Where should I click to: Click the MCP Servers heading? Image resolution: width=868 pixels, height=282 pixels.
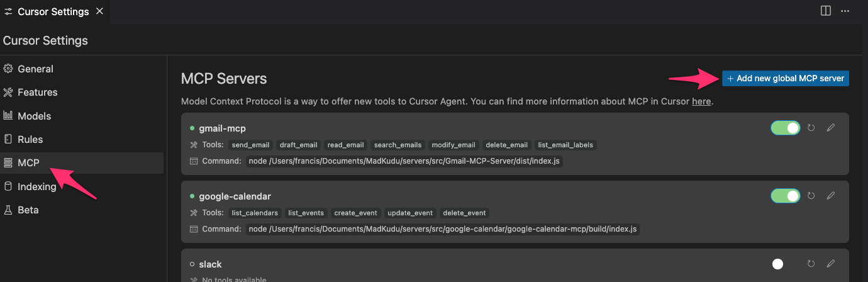tap(224, 79)
